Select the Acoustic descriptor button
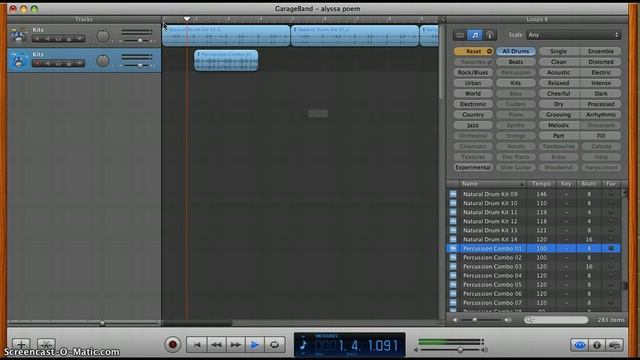The height and width of the screenshot is (360, 640). (x=558, y=73)
